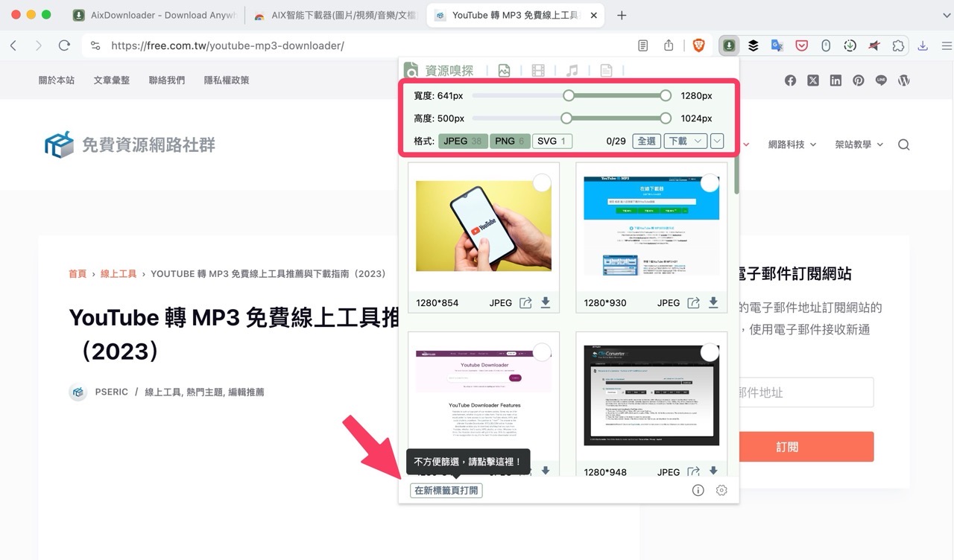The height and width of the screenshot is (560, 954).
Task: Click the dashed-circle downloader extension icon
Action: (850, 45)
